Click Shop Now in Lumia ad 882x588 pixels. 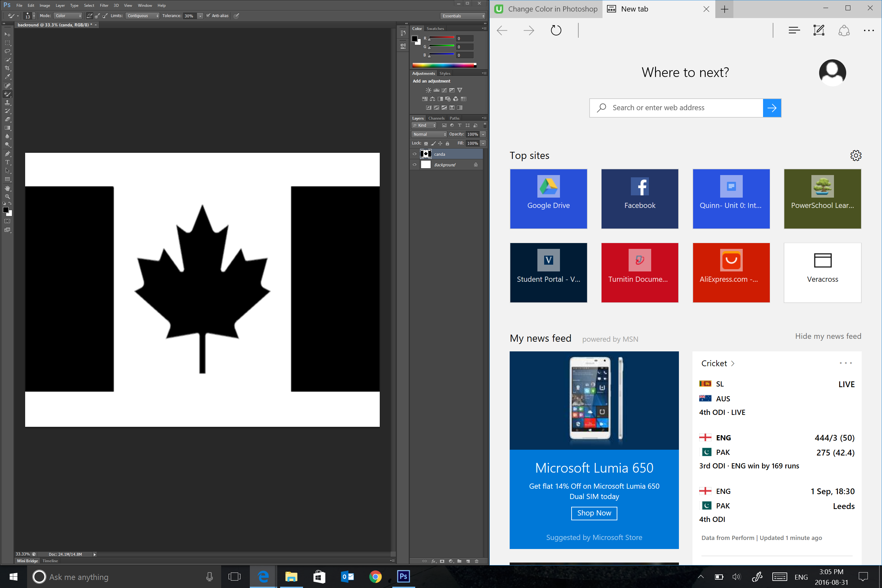coord(594,513)
